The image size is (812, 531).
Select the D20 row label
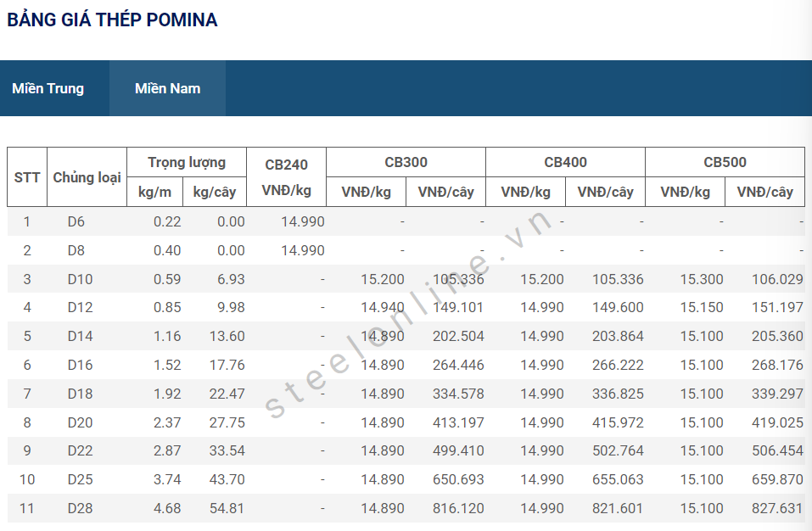[x=81, y=422]
